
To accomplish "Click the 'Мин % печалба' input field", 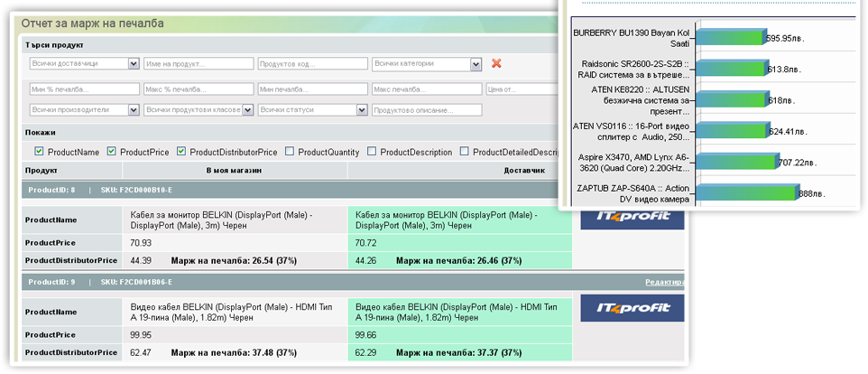I will 83,89.
